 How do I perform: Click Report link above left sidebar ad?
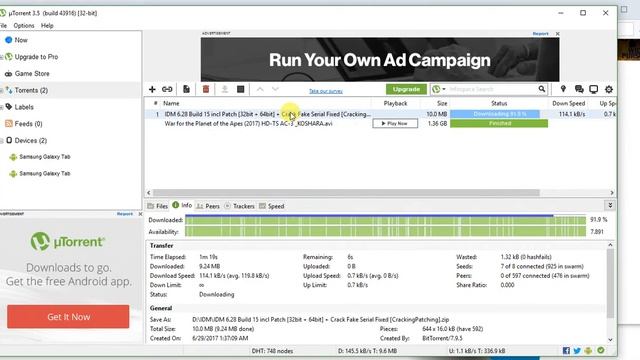(x=124, y=214)
